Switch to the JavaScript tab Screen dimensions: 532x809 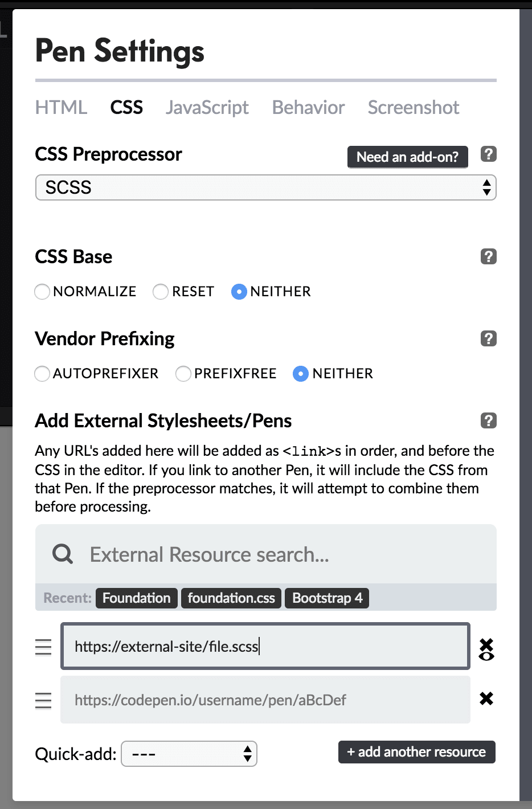pos(207,107)
